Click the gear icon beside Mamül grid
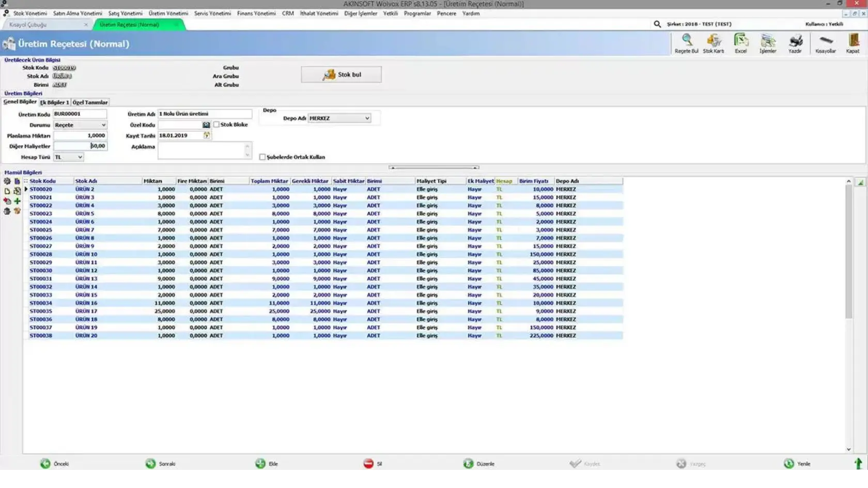The image size is (868, 488). point(7,181)
